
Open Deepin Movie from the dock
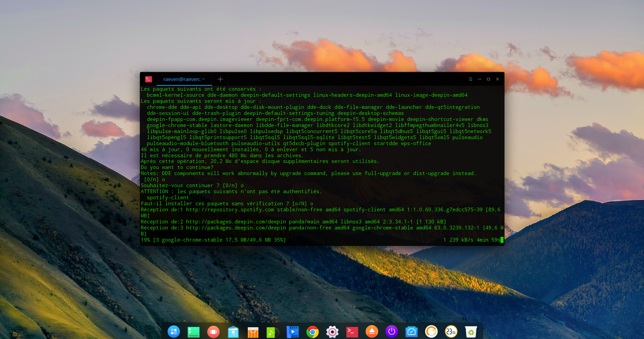point(292,332)
